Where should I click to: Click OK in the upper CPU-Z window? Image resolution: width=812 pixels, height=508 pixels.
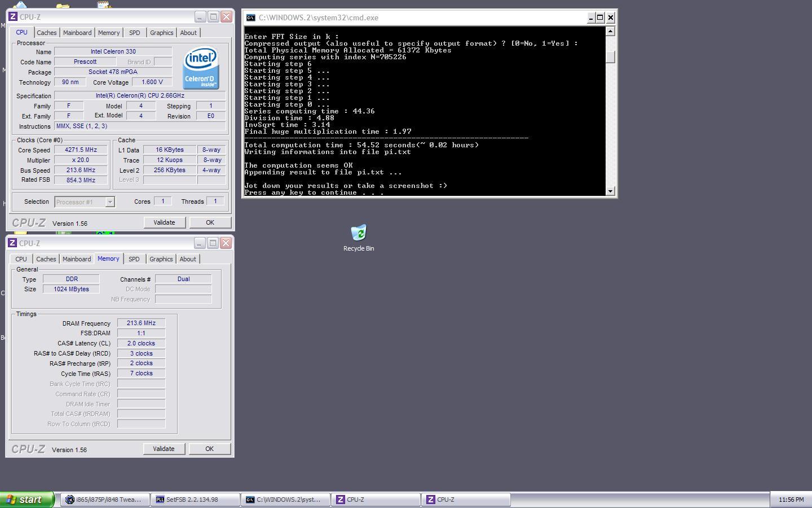point(210,222)
